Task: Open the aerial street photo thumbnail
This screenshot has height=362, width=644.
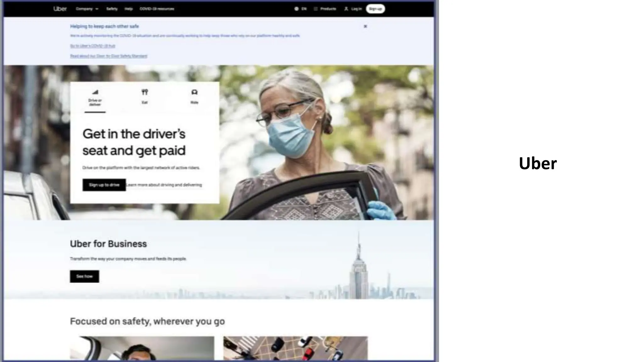Action: [x=295, y=348]
